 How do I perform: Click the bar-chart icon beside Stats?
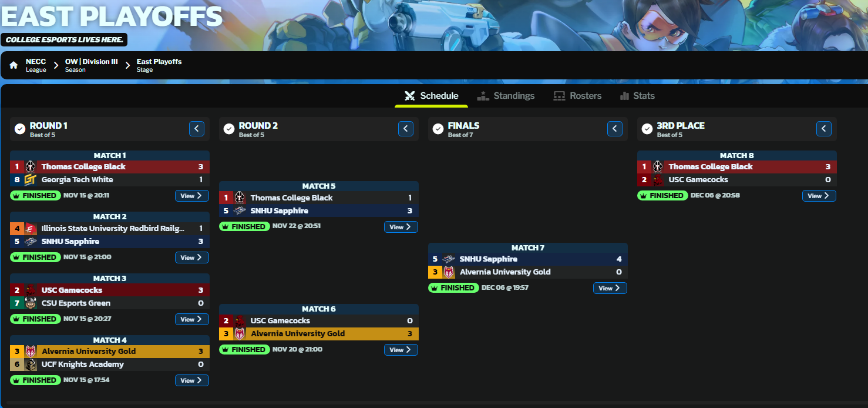pyautogui.click(x=624, y=95)
